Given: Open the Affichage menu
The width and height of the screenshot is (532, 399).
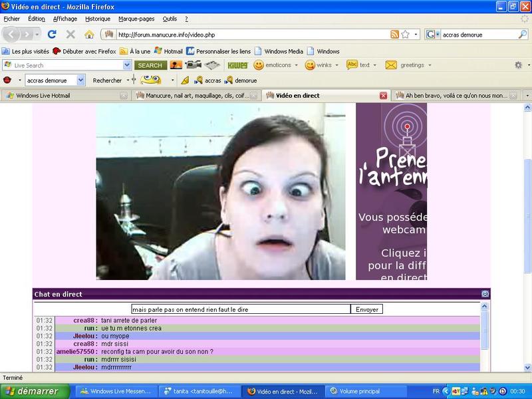Looking at the screenshot, I should pyautogui.click(x=65, y=19).
